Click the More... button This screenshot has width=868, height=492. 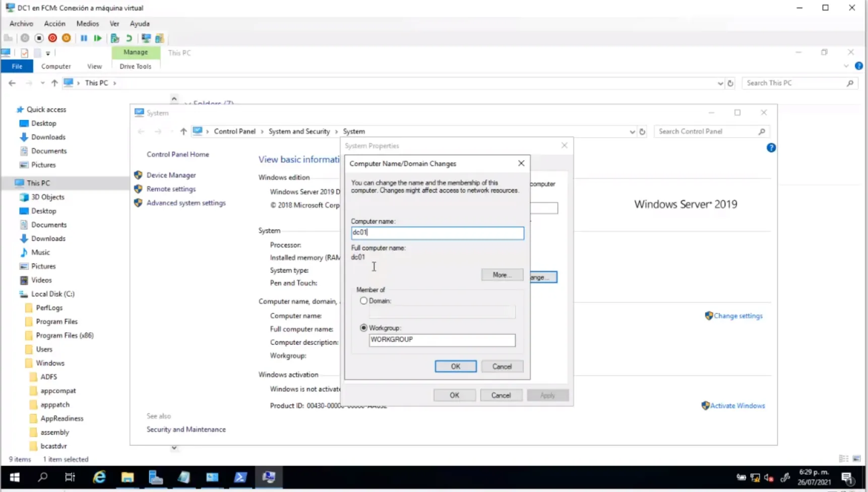tap(502, 275)
